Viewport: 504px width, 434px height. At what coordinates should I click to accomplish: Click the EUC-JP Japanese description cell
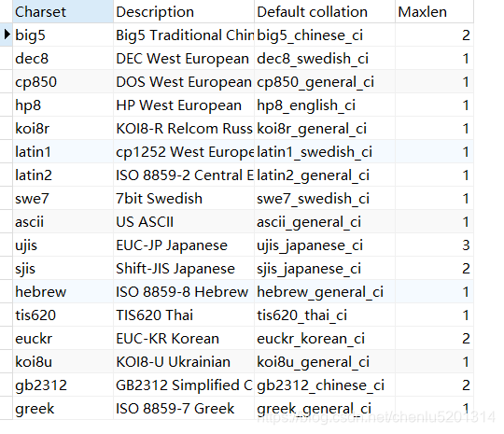click(184, 245)
